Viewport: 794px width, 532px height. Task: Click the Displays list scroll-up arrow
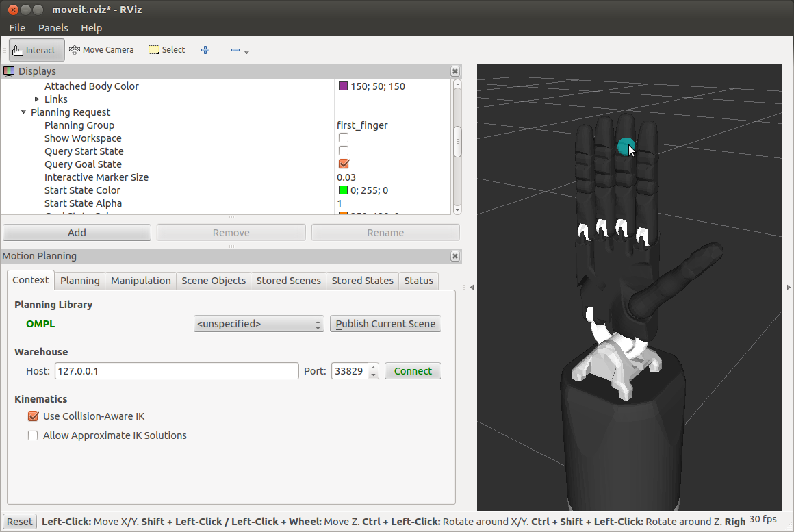(x=457, y=84)
